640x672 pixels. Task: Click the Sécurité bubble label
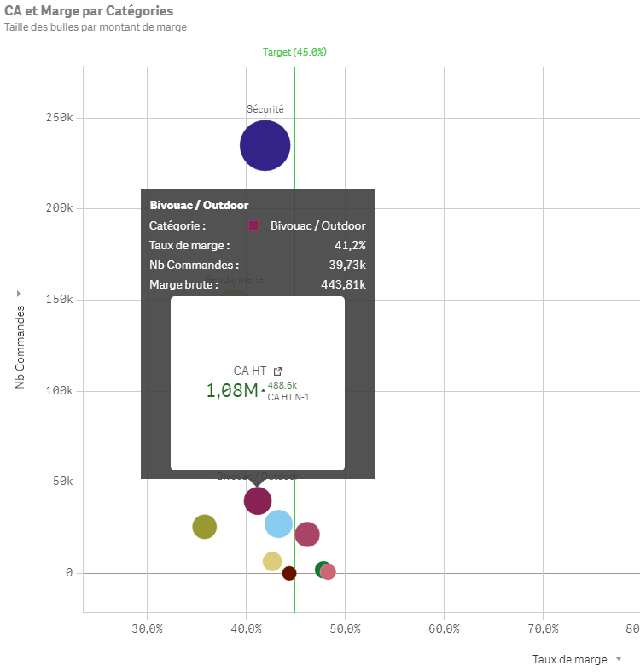[x=265, y=109]
